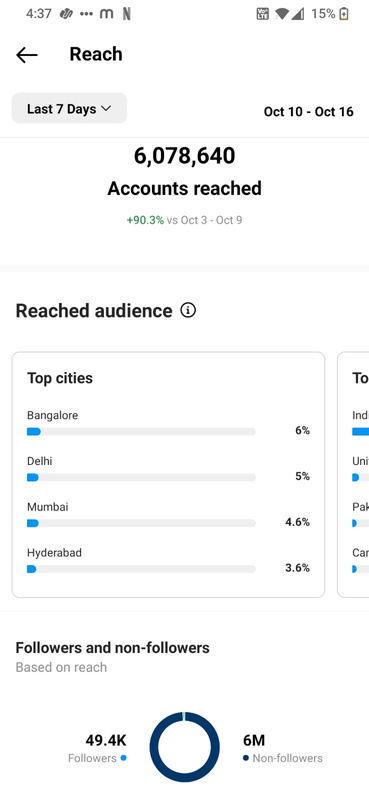Select the Bangalore reach bar
Viewport: 369px width, 800px height.
point(141,432)
